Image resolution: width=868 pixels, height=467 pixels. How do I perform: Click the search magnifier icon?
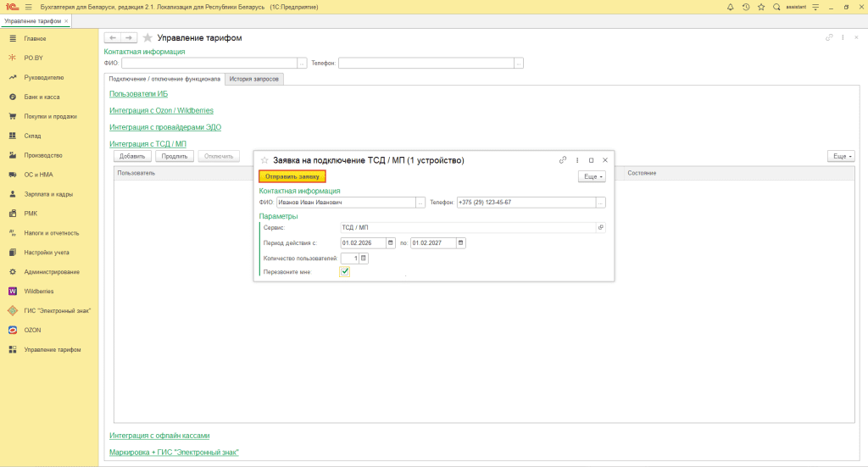tap(776, 7)
